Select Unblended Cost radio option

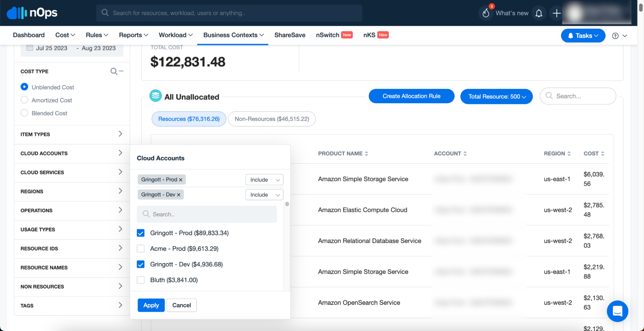click(x=24, y=87)
